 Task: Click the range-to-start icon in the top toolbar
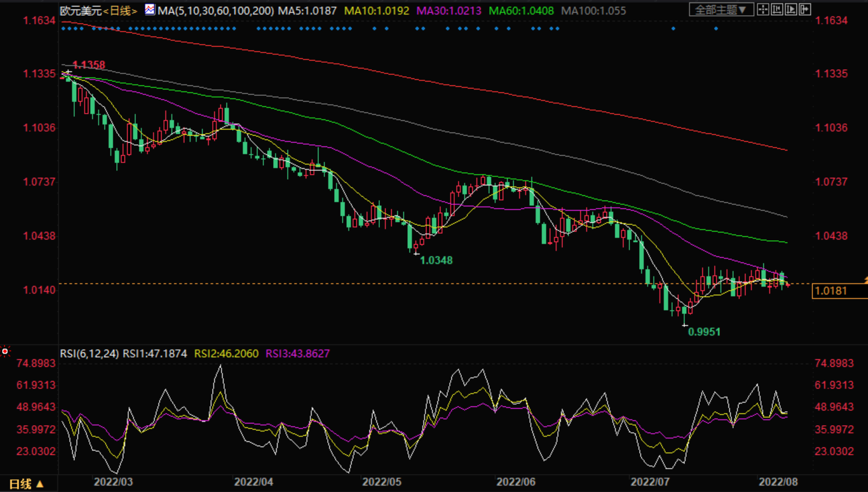tap(777, 9)
